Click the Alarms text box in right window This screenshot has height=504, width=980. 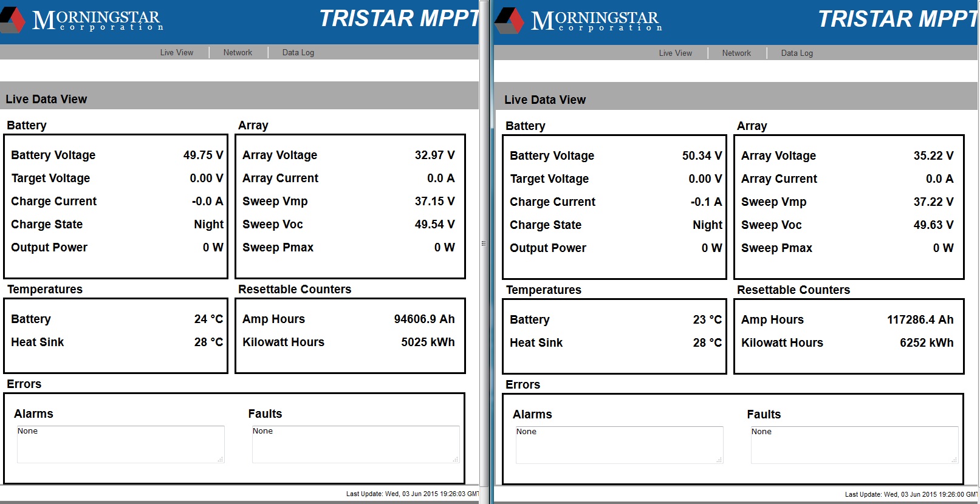[x=620, y=445]
